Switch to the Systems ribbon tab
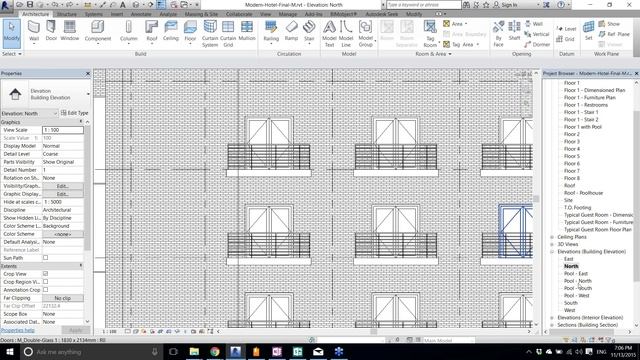The height and width of the screenshot is (360, 640). pos(93,14)
